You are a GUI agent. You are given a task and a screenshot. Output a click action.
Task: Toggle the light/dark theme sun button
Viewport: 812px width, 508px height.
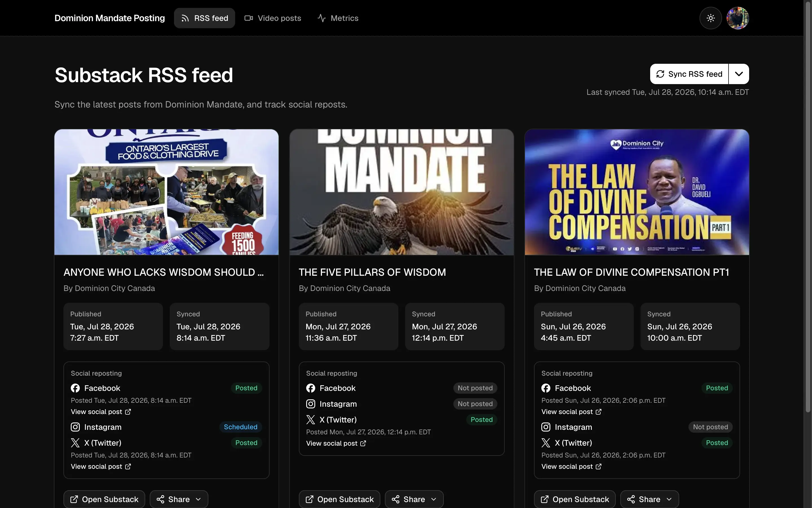(710, 18)
